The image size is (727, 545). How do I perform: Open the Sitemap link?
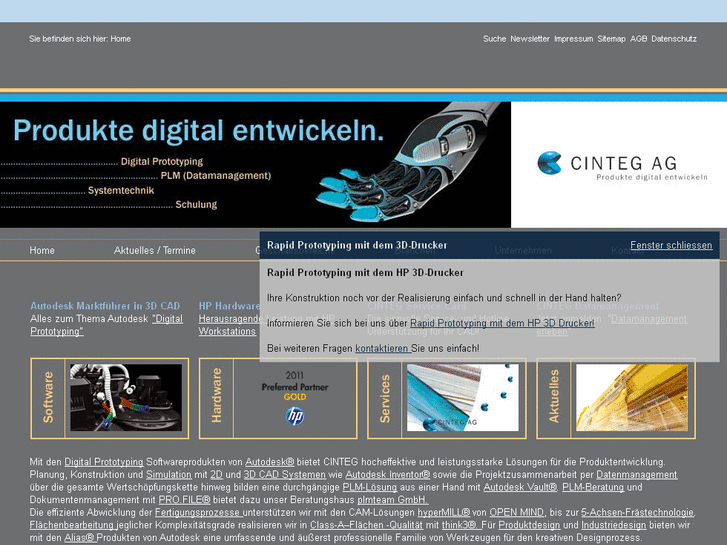[x=611, y=39]
